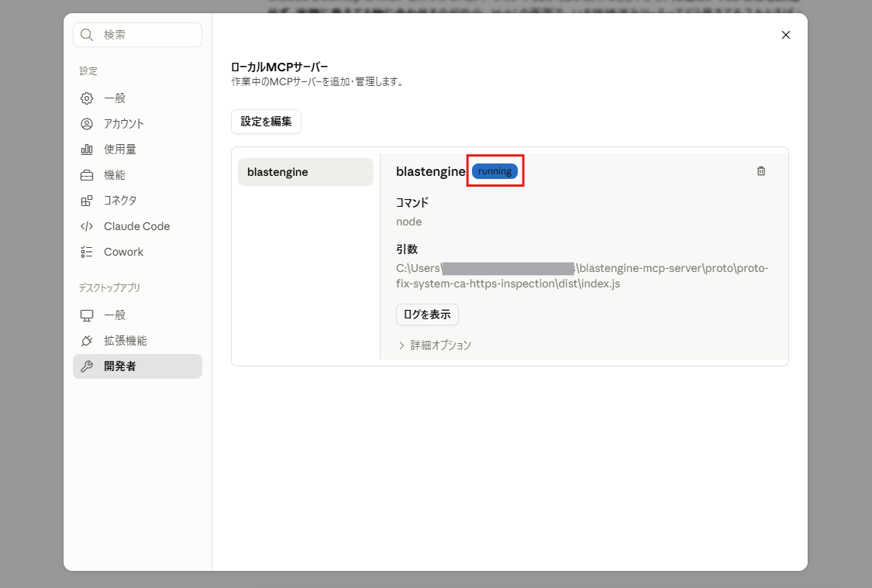Click the アカウント person icon
This screenshot has width=872, height=588.
[x=87, y=124]
